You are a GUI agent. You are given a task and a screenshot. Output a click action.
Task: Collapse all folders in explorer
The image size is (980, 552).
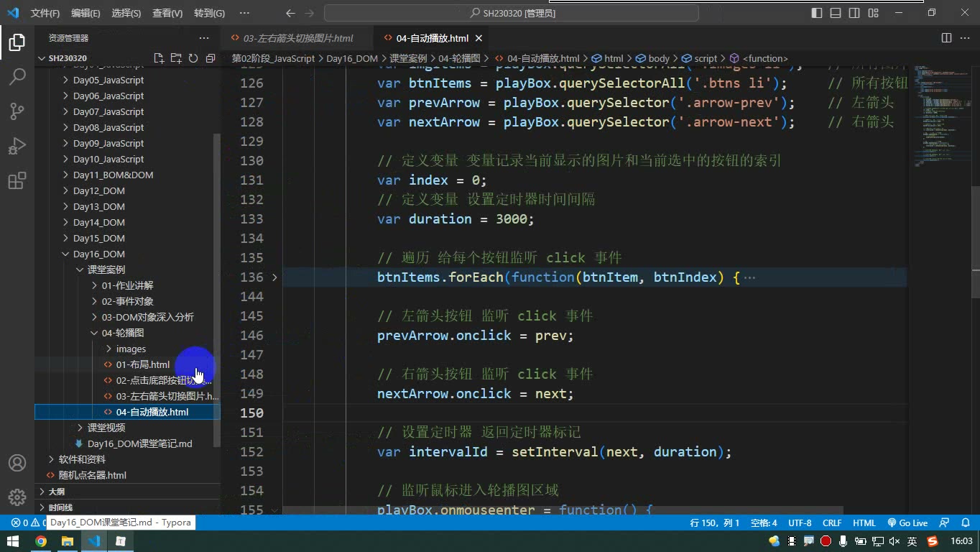click(x=211, y=58)
